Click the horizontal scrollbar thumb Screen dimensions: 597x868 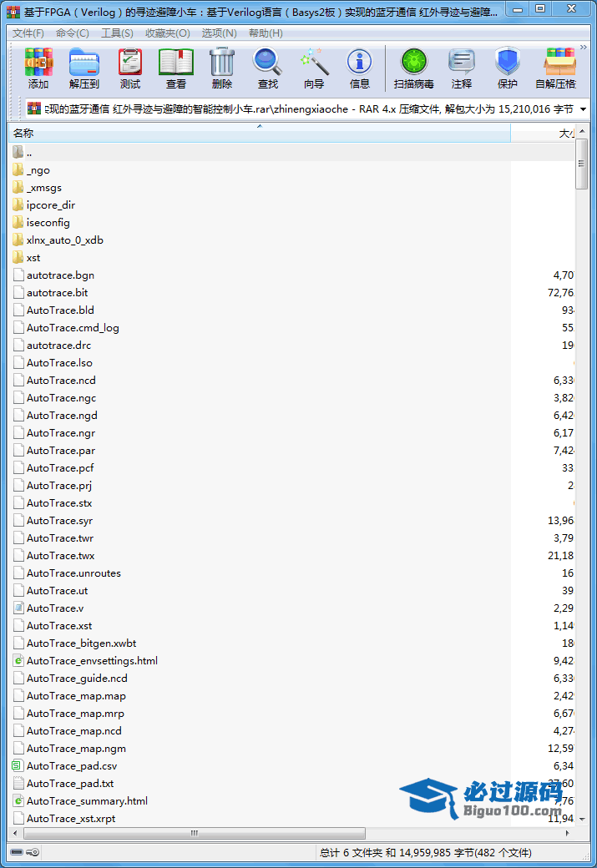click(x=195, y=834)
